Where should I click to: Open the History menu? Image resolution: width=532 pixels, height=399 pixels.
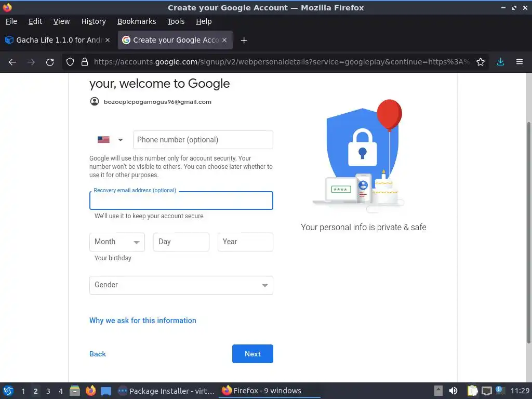click(x=94, y=21)
